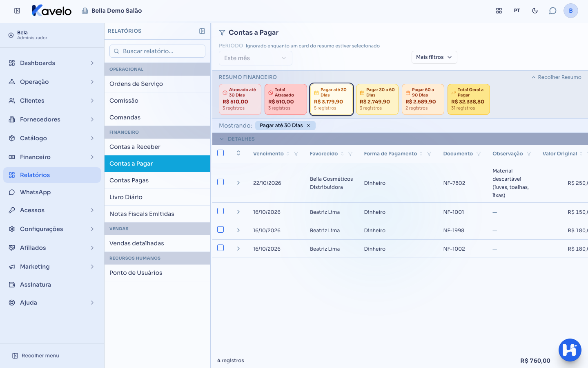The image size is (588, 368).
Task: Open the floating help assistant button
Action: [570, 350]
